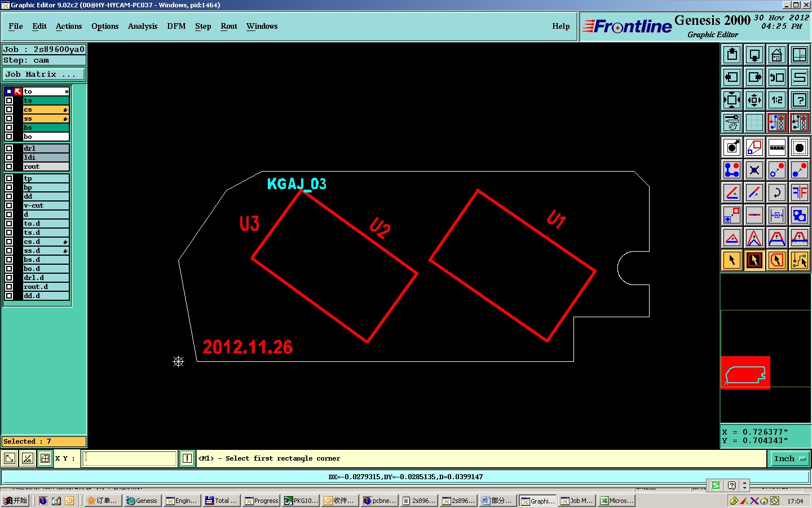Click the overlapping blue shapes icon
Image resolution: width=812 pixels, height=508 pixels.
(800, 215)
